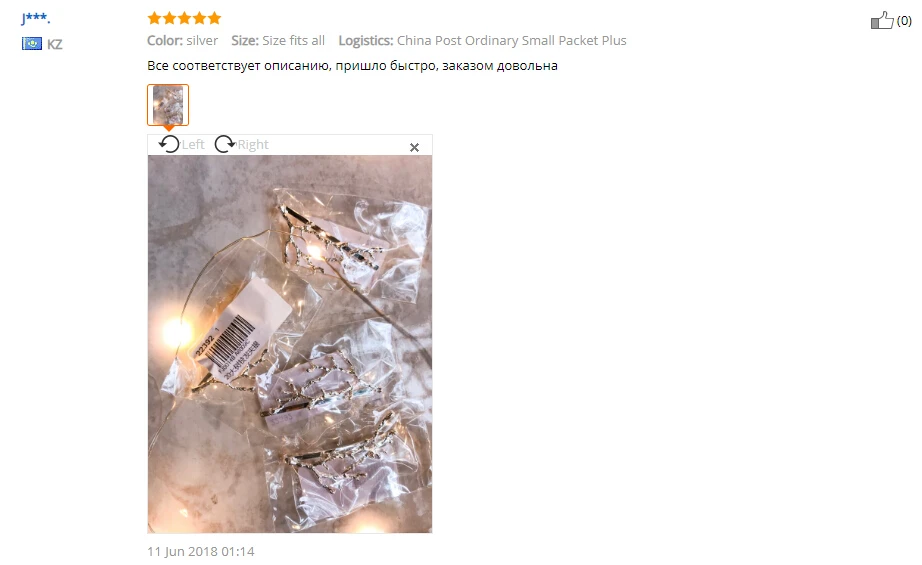Click the KZ country code label
The image size is (922, 565).
[x=55, y=44]
